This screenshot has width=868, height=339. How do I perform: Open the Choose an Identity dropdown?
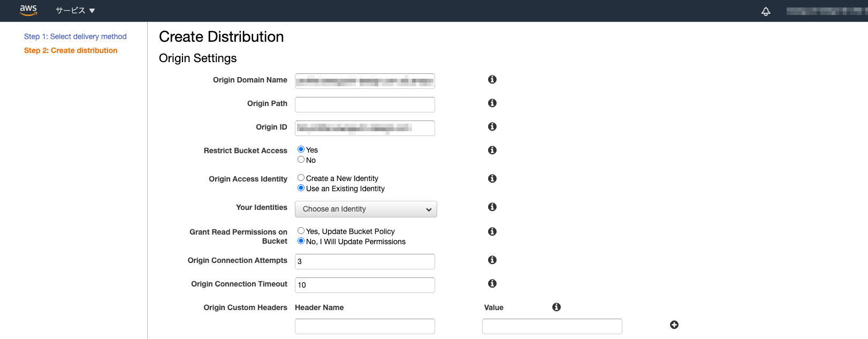tap(366, 209)
